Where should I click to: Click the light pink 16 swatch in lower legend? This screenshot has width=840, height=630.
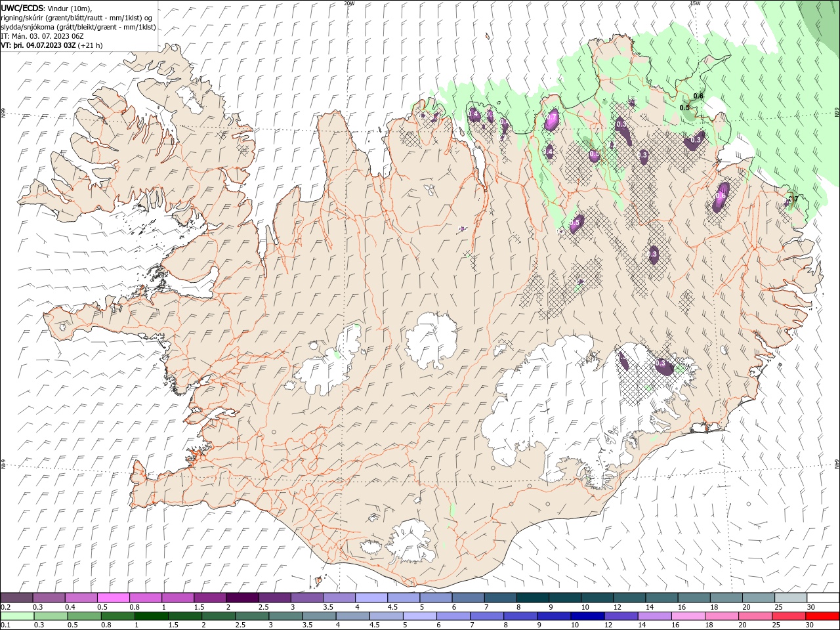click(x=688, y=616)
